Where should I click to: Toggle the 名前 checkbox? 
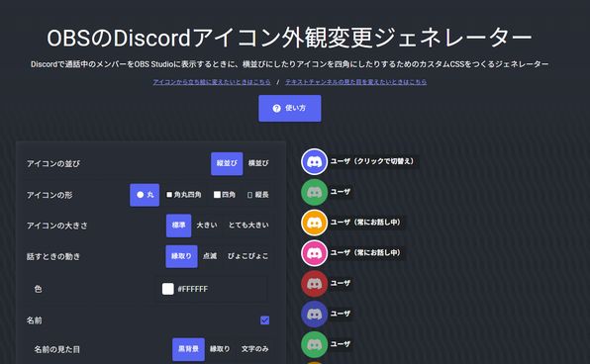(265, 320)
